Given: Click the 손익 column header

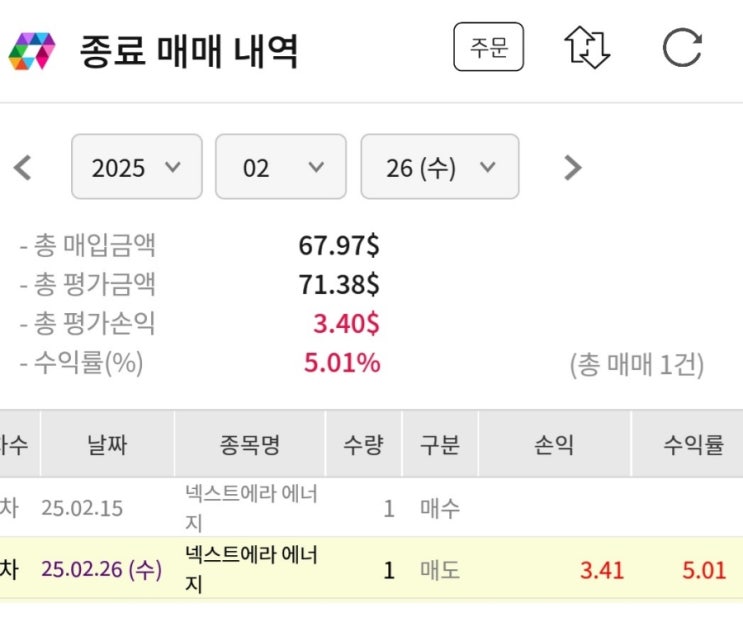Looking at the screenshot, I should point(554,444).
